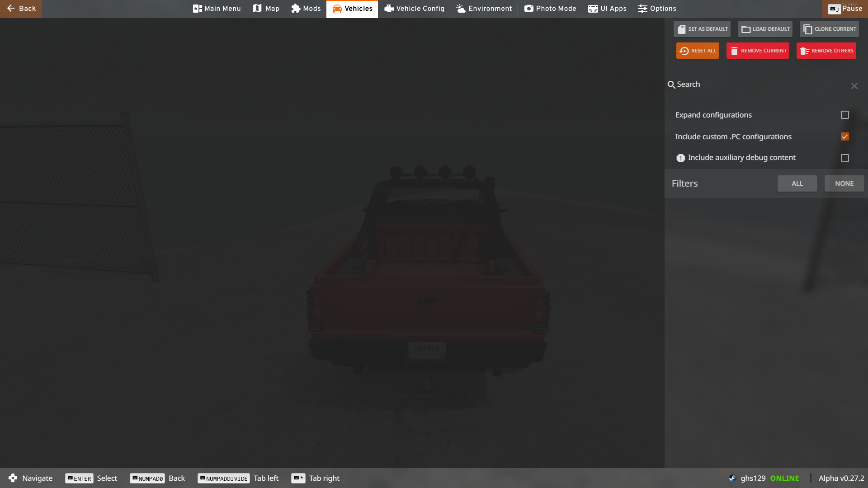868x488 pixels.
Task: Enable Include auxiliary debug content checkbox
Action: pyautogui.click(x=844, y=158)
